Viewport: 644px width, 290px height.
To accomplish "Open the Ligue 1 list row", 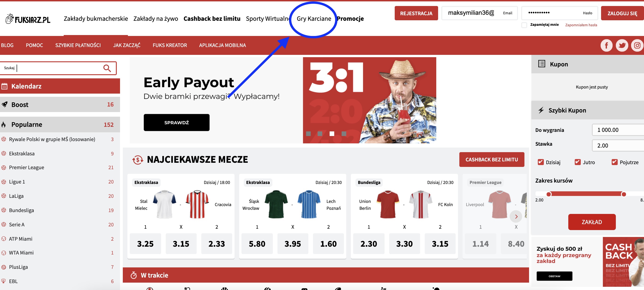I will 60,182.
